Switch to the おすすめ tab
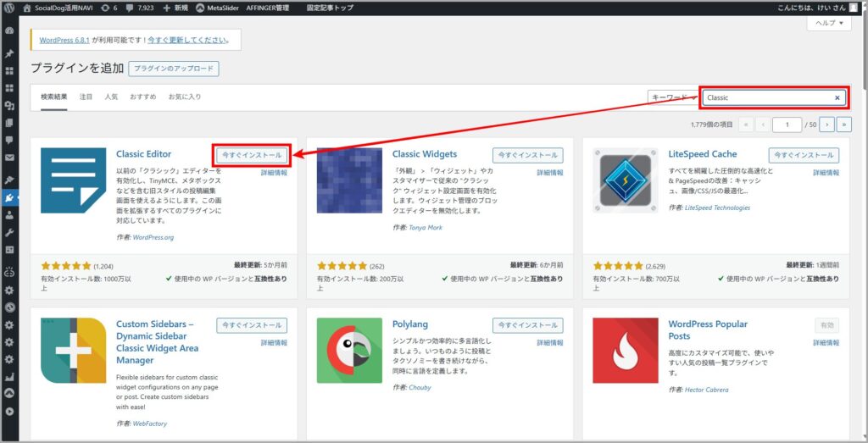 [143, 97]
